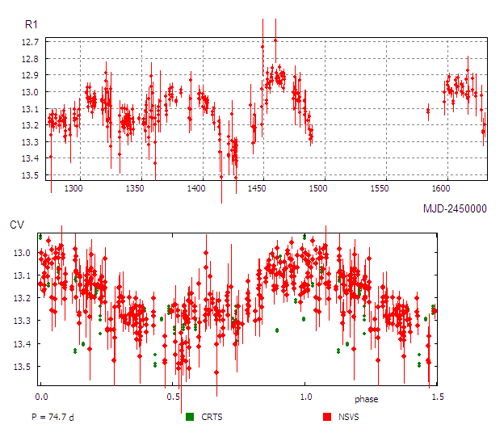
Task: Click the 1500 tick label on time axis
Action: (318, 189)
